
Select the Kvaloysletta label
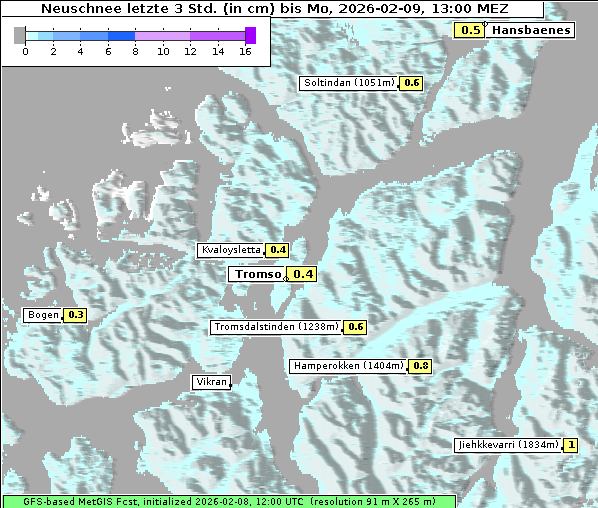click(x=230, y=250)
